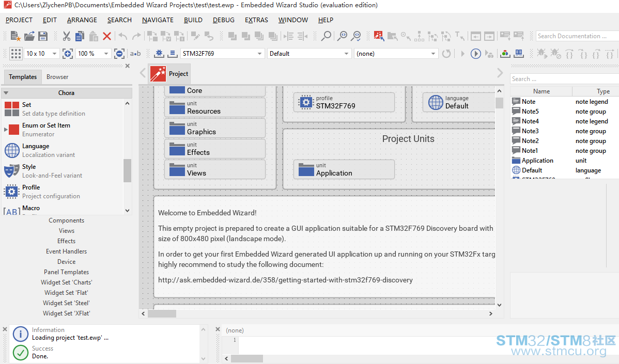Viewport: 619px width, 364px height.
Task: Click the red wizard navigate-back icon
Action: pyautogui.click(x=379, y=36)
